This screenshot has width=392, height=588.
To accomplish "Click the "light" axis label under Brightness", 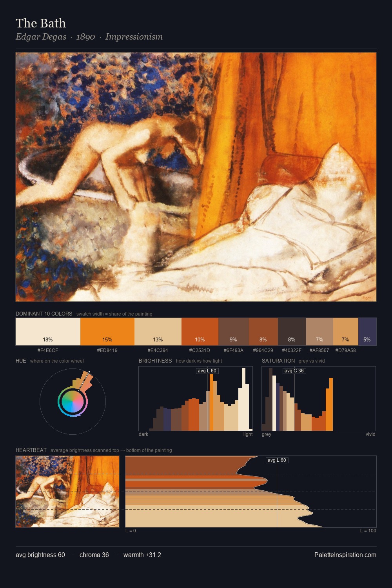I will (248, 434).
